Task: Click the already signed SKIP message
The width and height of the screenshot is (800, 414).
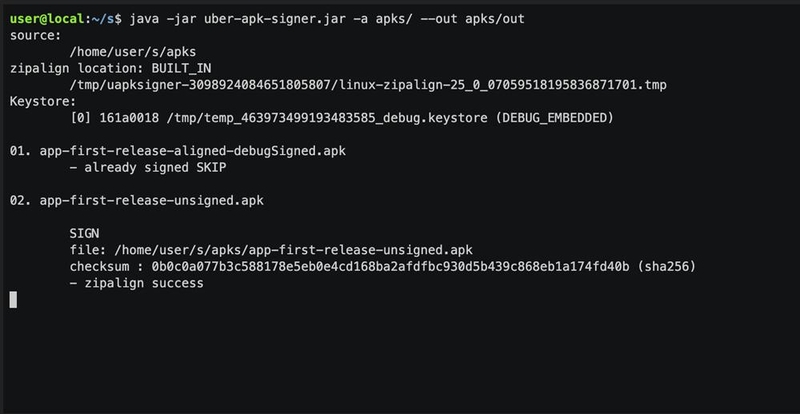Action: coord(147,167)
